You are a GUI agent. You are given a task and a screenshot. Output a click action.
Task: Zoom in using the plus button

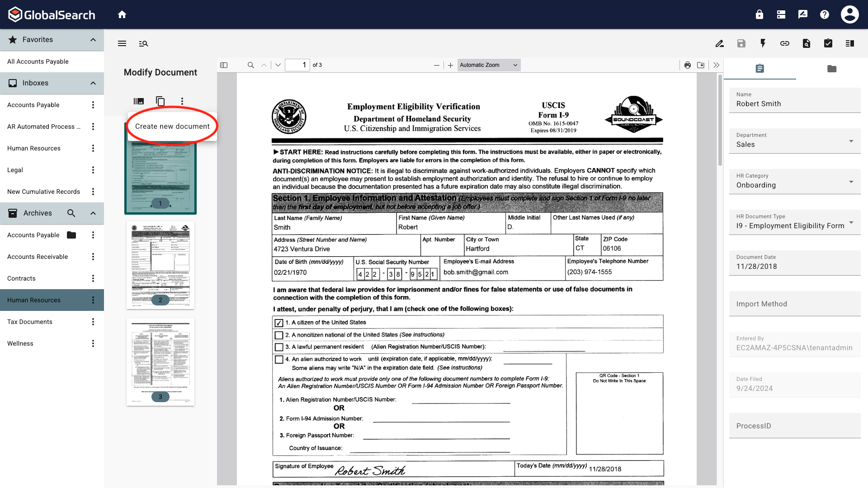point(450,65)
